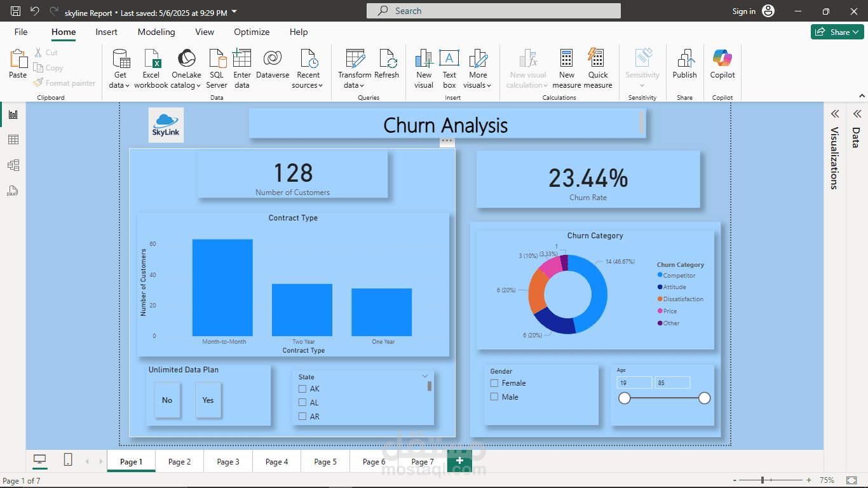Image resolution: width=868 pixels, height=488 pixels.
Task: Zoom out with minus button
Action: pos(733,480)
